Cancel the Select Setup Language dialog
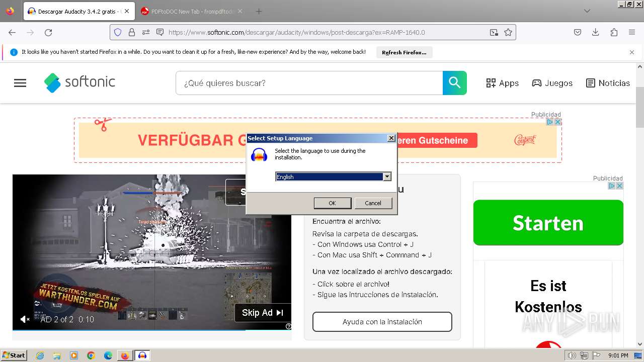Screen dimensions: 644x362 pyautogui.click(x=373, y=203)
